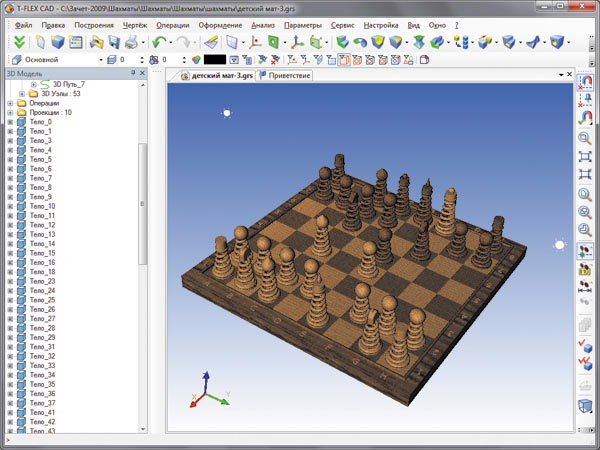Toggle the glasses with yellow tag icon
The width and height of the screenshot is (600, 450).
(x=585, y=269)
